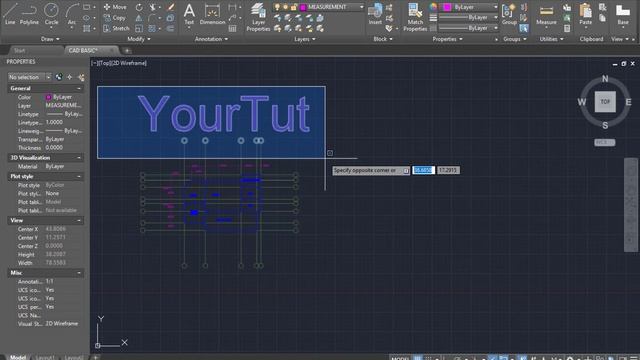Rotate view to North on ViewCube compass
Viewport: 640px width, 360px height.
[x=605, y=79]
